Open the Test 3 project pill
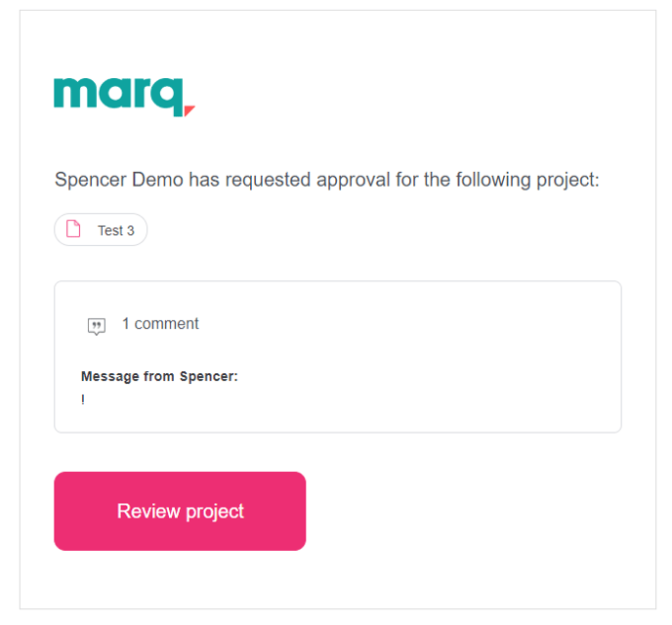The height and width of the screenshot is (625, 672). (101, 229)
